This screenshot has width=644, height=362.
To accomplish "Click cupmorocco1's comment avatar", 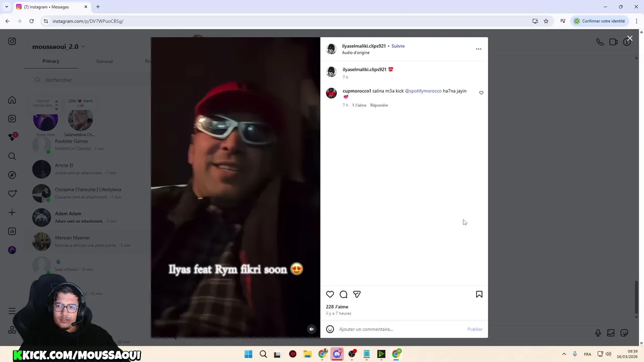I will (331, 93).
